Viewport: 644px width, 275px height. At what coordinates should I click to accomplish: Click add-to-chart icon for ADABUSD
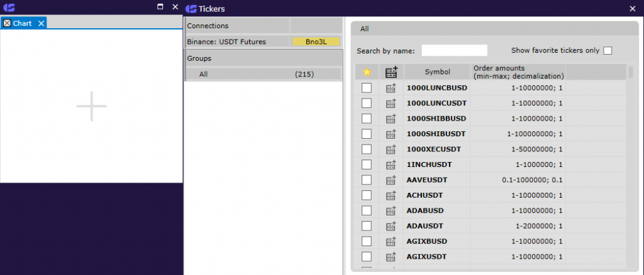[391, 211]
